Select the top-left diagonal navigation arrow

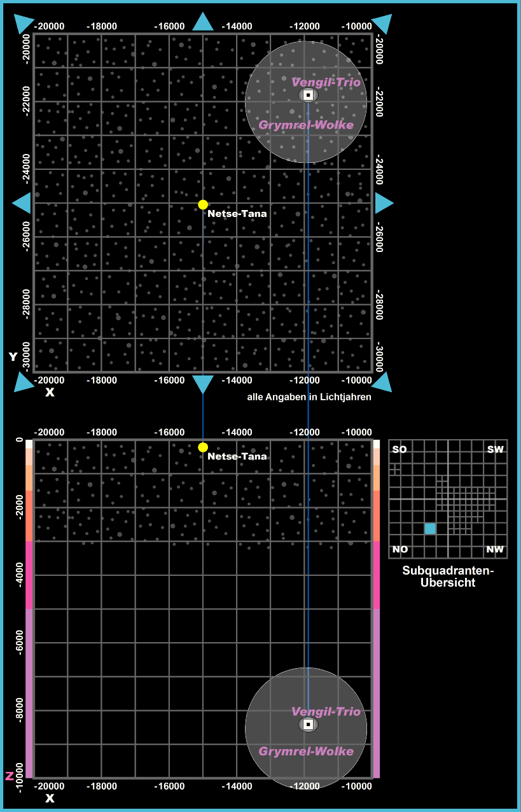[25, 24]
